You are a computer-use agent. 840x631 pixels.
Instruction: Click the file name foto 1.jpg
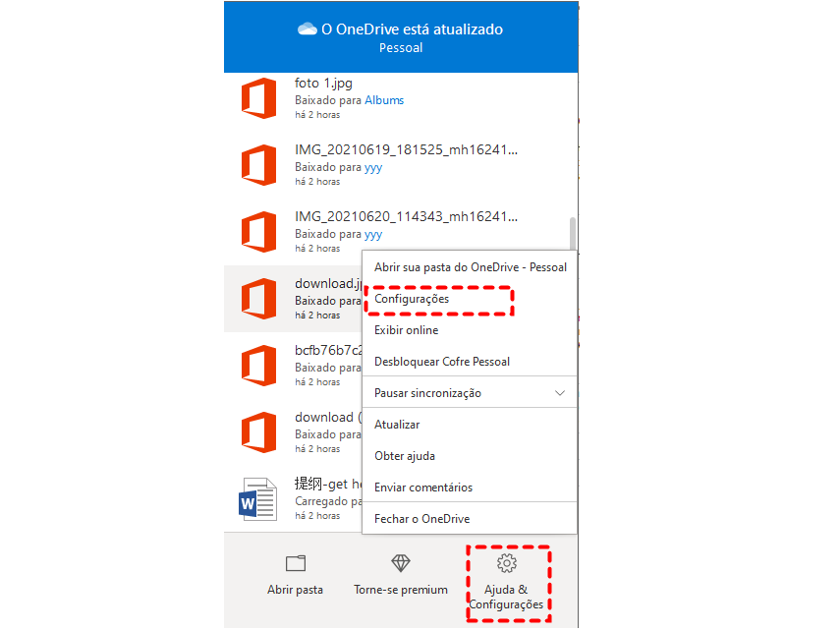point(323,84)
